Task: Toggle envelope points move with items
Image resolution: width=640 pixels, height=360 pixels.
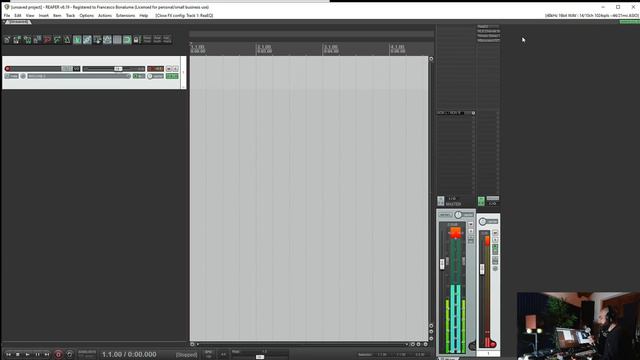Action: pyautogui.click(x=107, y=40)
